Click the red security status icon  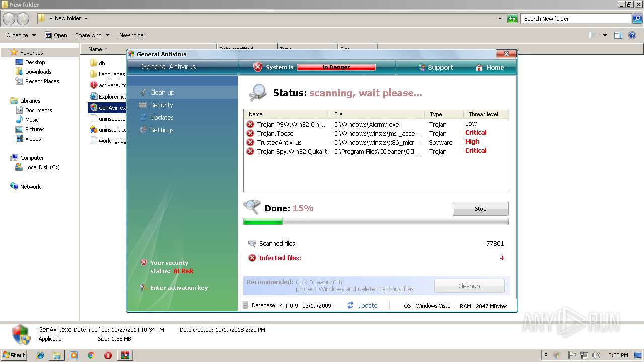pos(144,262)
